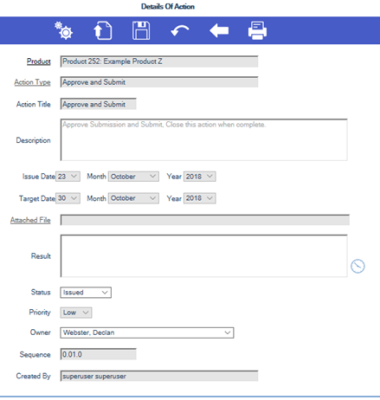Expand the Issue Date day dropdown

68,176
